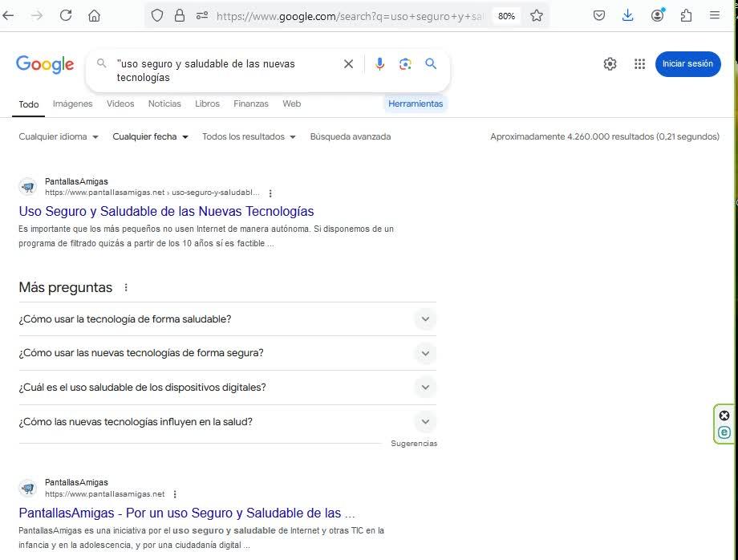
Task: Expand ¿Cuál es el uso saludable de dispositivos digitales?
Action: point(227,388)
